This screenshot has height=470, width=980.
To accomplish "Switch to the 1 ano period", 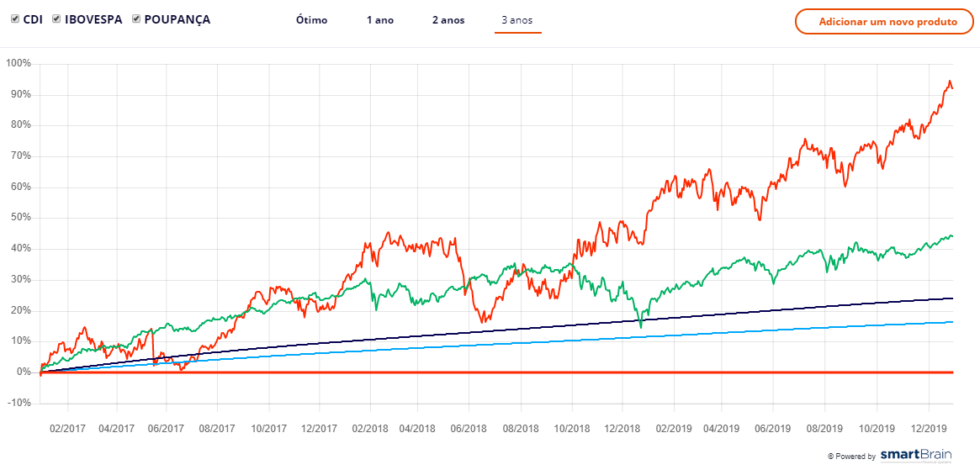I will [x=379, y=20].
